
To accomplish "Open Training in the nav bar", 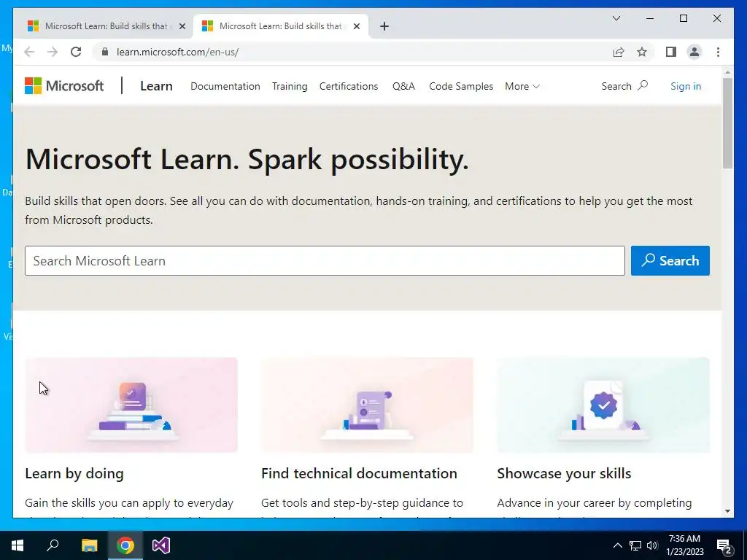I will 290,86.
